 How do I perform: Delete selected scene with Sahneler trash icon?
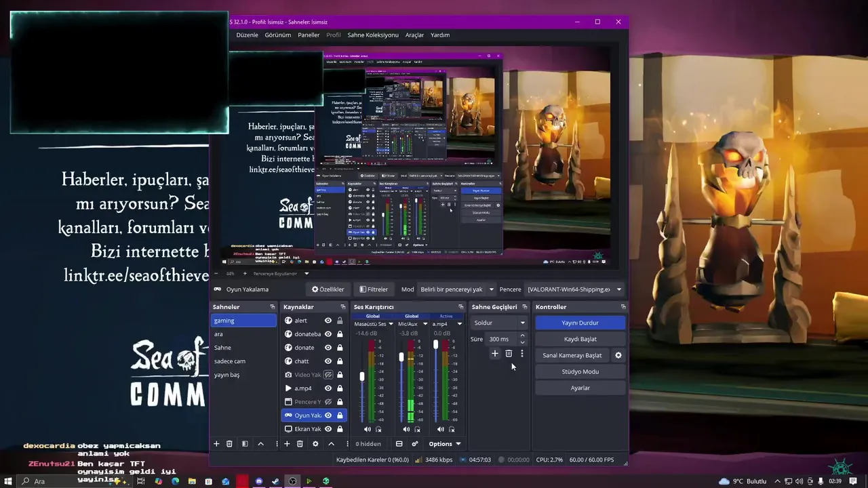(x=229, y=444)
